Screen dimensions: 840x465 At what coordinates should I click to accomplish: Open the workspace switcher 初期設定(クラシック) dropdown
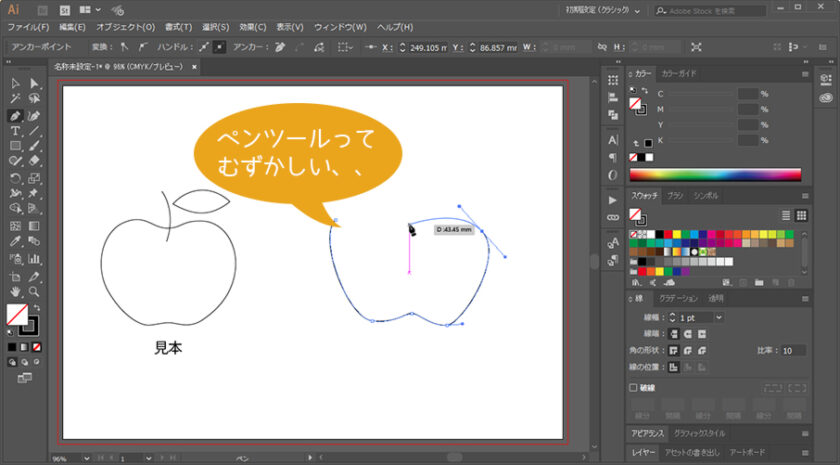click(603, 10)
